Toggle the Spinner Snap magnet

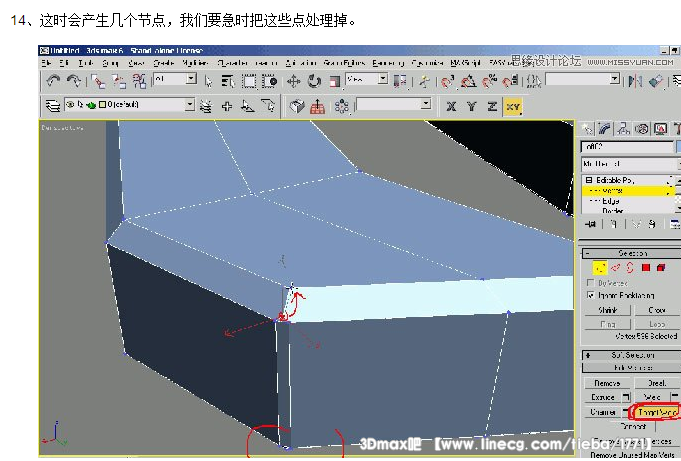click(x=511, y=81)
